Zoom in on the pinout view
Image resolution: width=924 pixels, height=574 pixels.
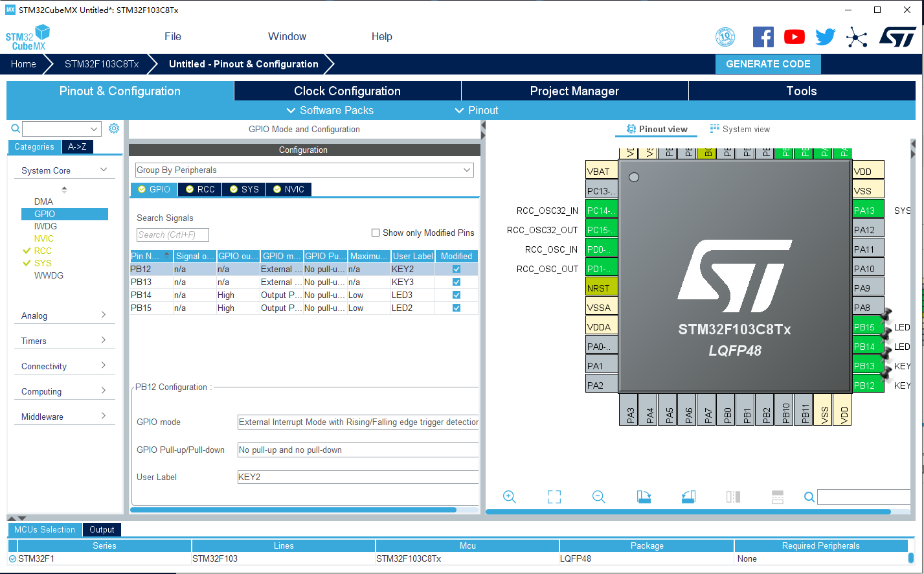(x=510, y=497)
